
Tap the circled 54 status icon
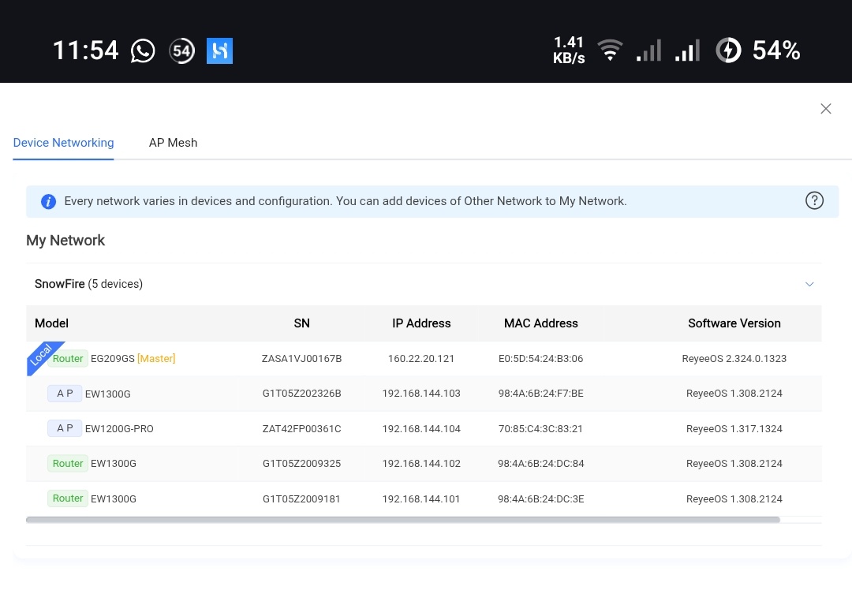pyautogui.click(x=182, y=51)
